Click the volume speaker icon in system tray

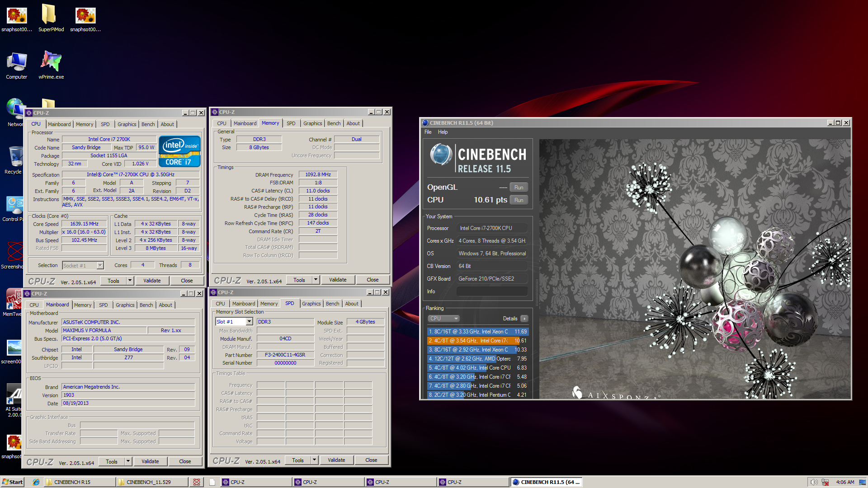point(813,482)
